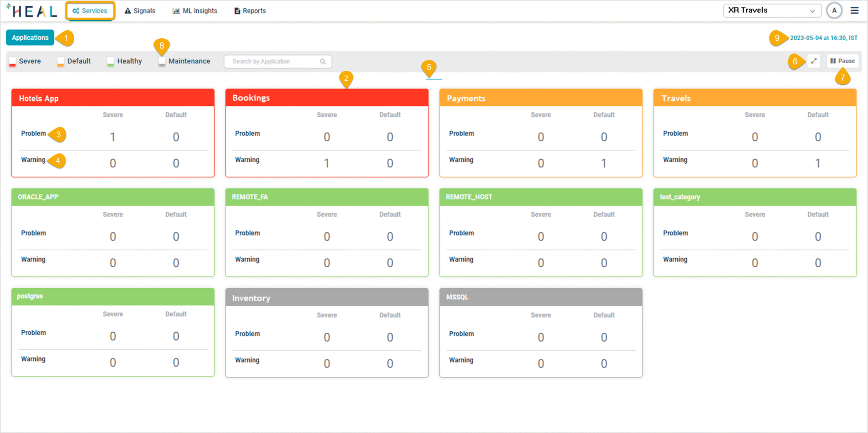Toggle the Maintenance filter checkbox
Image resolution: width=868 pixels, height=433 pixels.
(x=162, y=61)
